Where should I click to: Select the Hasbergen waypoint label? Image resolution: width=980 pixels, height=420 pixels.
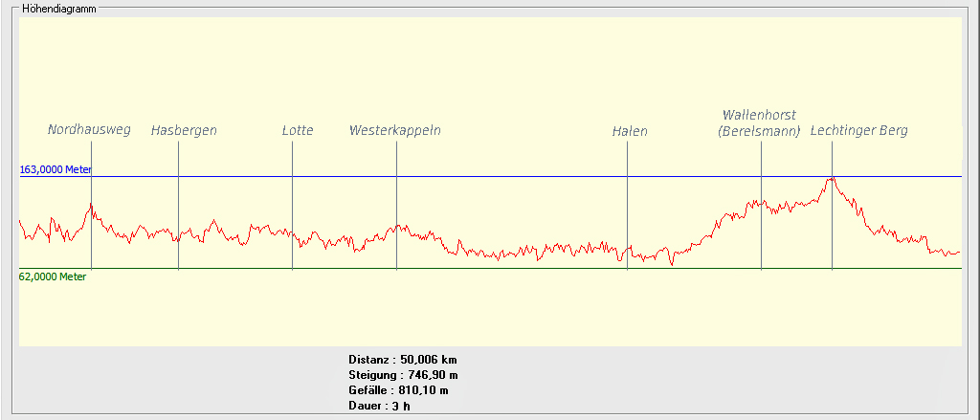(184, 130)
